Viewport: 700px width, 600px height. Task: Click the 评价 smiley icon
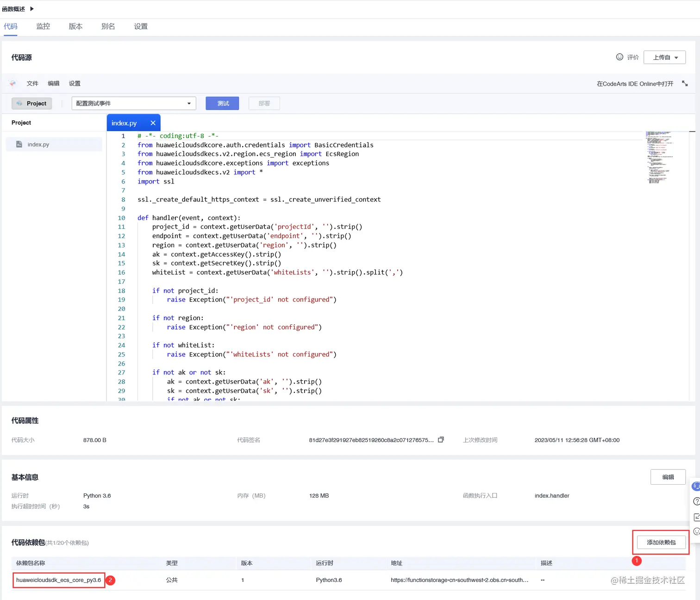[x=619, y=57]
